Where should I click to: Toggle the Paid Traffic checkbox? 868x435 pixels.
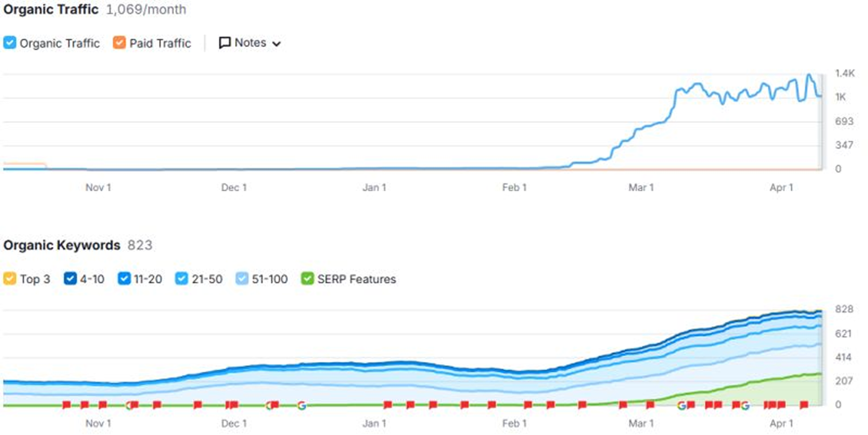[x=119, y=43]
